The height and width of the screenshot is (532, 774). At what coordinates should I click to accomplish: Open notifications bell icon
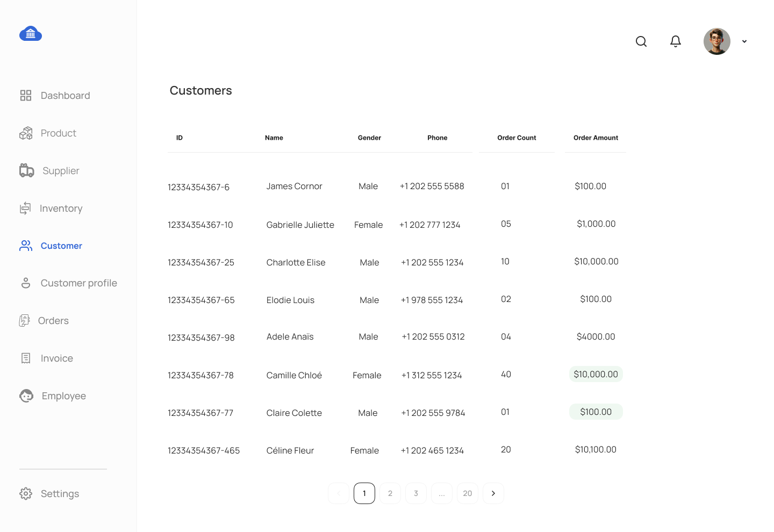click(676, 41)
